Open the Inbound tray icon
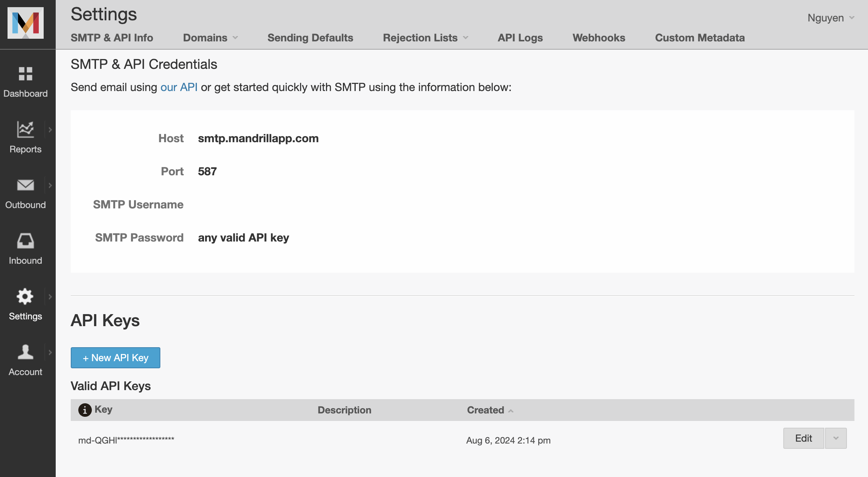Screen dimensions: 868x477 pos(26,241)
